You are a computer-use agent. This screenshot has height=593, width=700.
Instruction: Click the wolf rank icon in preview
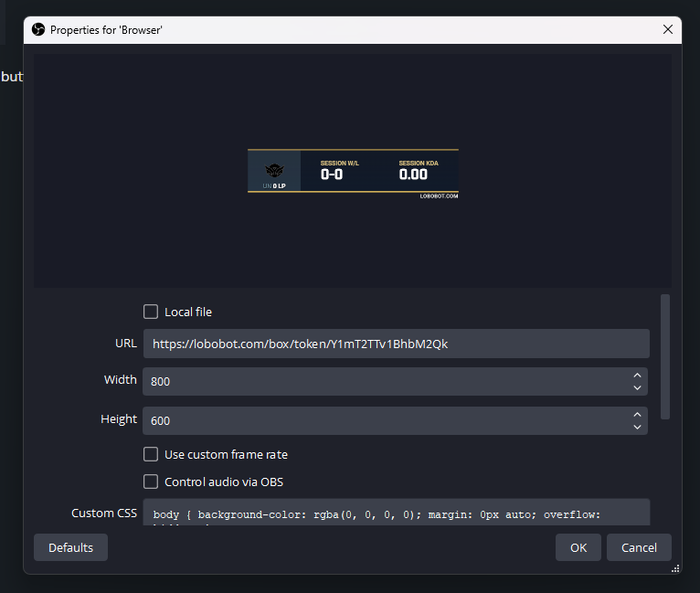[274, 170]
